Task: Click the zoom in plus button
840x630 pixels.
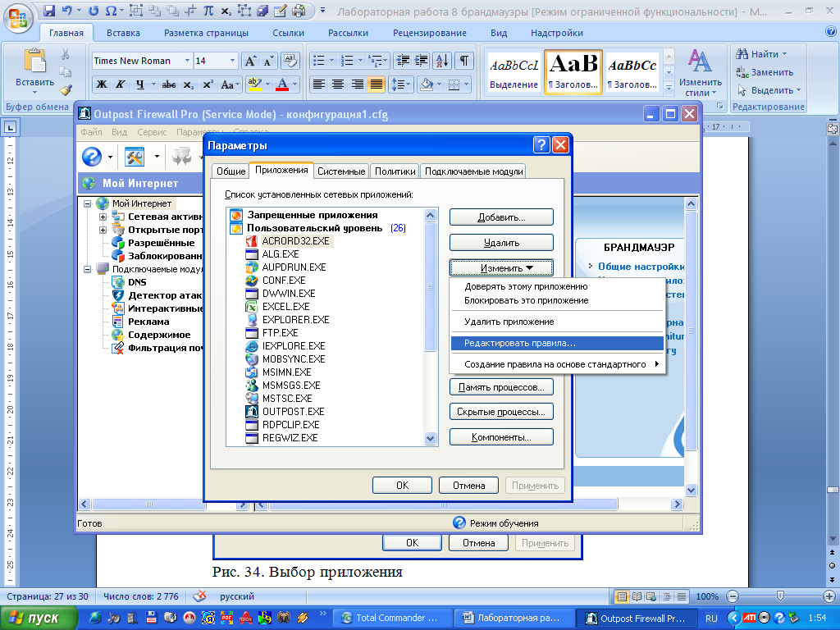Action: 829,596
